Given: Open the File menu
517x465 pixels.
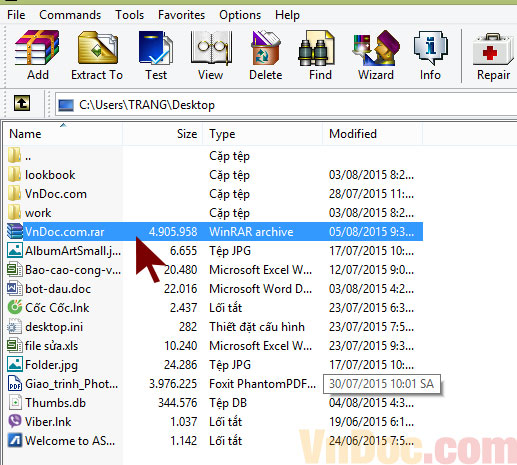Looking at the screenshot, I should [16, 15].
